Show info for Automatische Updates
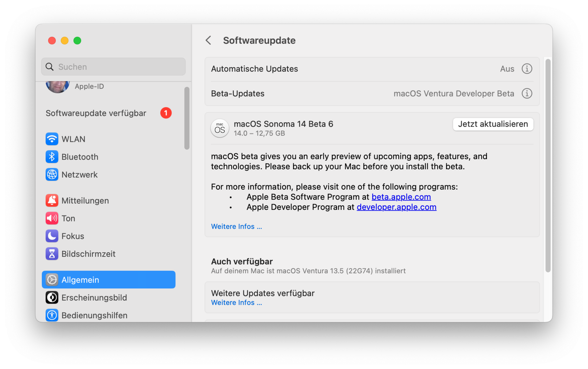Image resolution: width=588 pixels, height=369 pixels. click(x=527, y=69)
